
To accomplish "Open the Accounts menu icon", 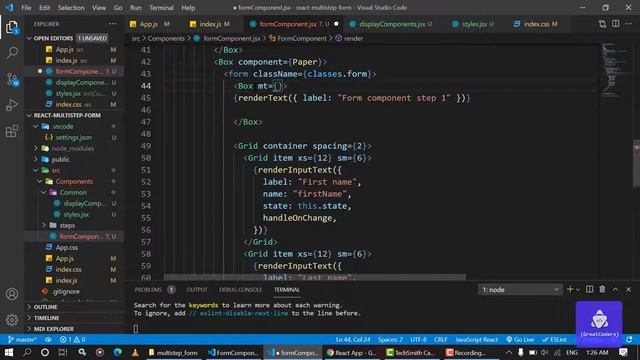I will [12, 294].
